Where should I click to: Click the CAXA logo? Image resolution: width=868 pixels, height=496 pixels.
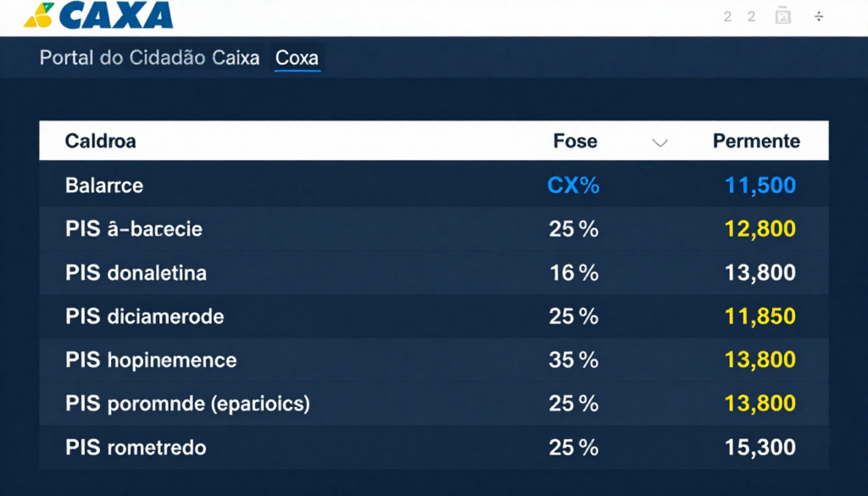point(98,15)
